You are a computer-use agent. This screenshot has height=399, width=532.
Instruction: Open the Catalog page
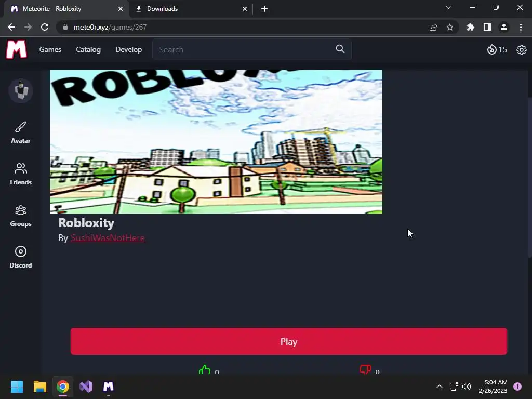(88, 49)
